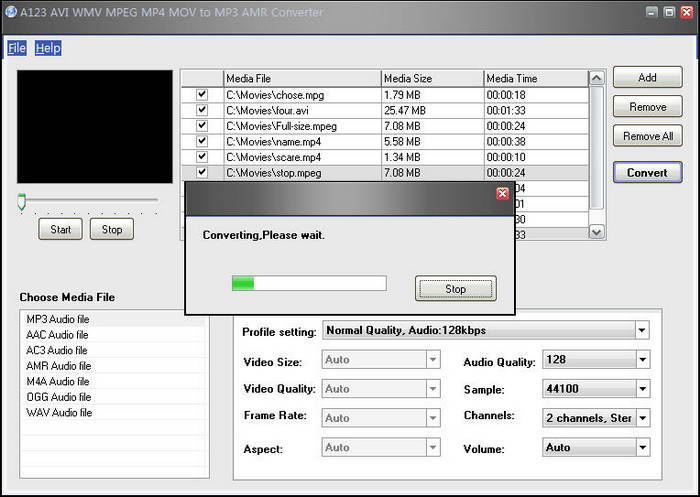Select MP3 Audio file format

click(114, 319)
